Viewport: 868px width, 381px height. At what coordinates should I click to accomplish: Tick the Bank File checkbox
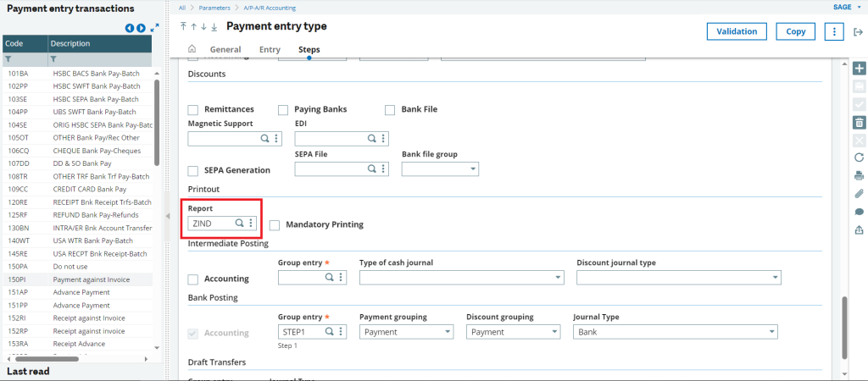(x=390, y=109)
